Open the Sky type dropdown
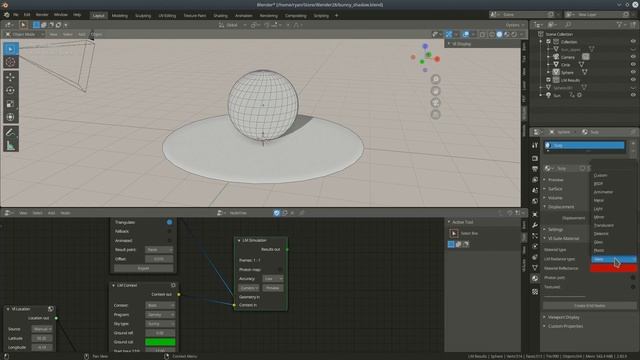The height and width of the screenshot is (360, 640). 160,324
